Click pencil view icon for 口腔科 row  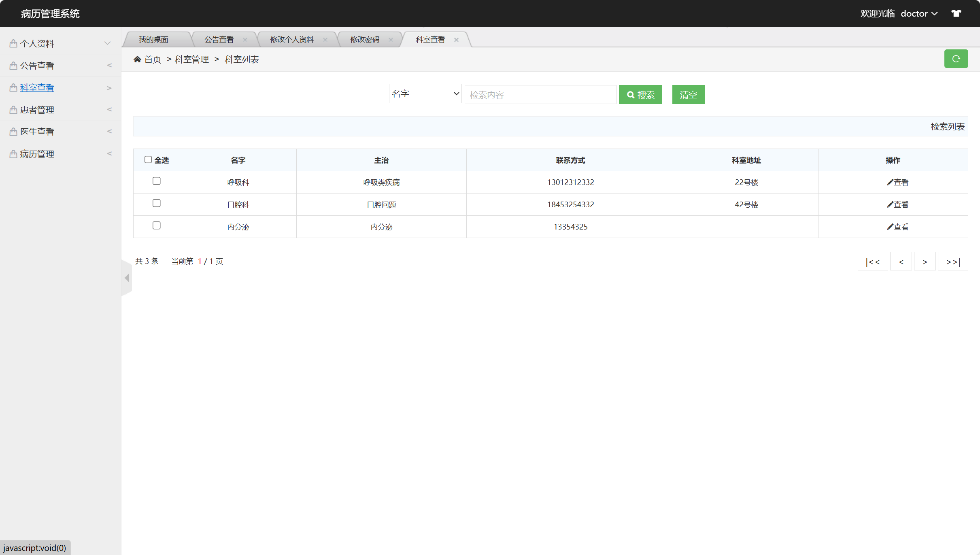click(x=890, y=204)
